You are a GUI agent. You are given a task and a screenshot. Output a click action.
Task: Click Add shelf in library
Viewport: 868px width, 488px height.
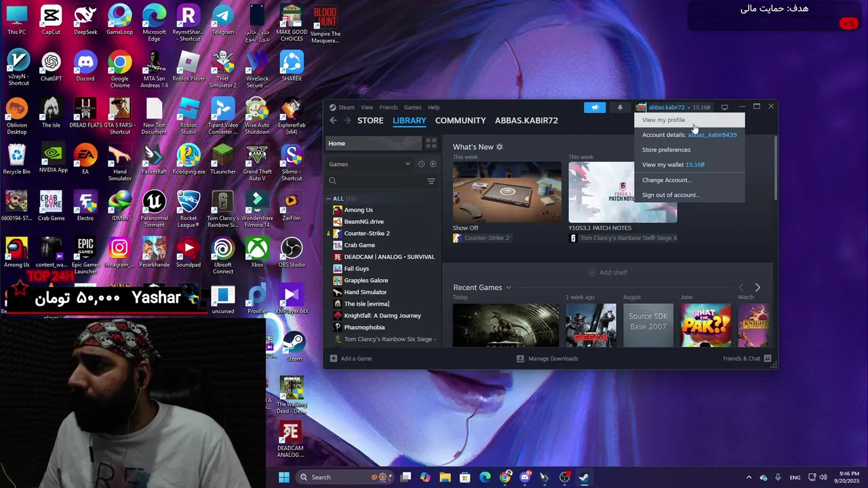click(608, 272)
